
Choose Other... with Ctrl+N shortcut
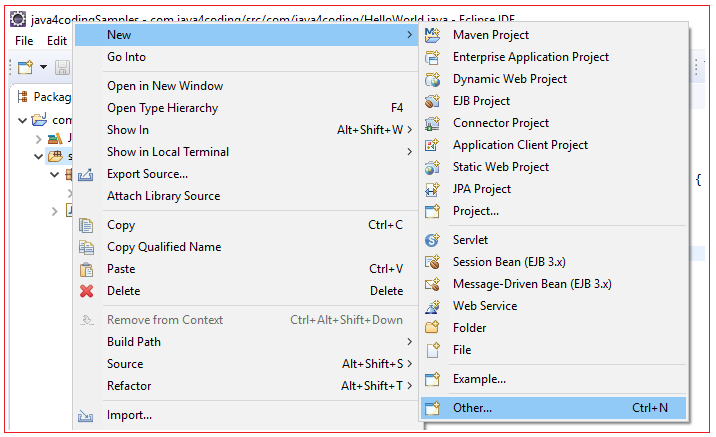(553, 408)
